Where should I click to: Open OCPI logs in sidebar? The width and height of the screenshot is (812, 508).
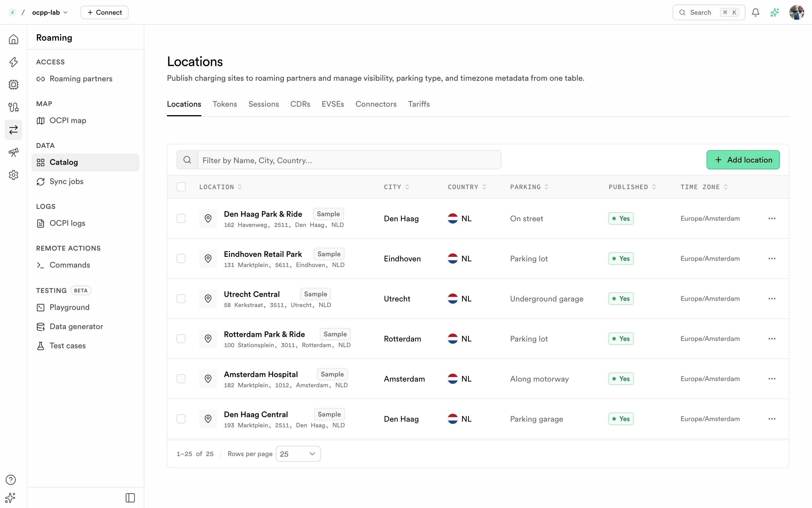pyautogui.click(x=85, y=223)
